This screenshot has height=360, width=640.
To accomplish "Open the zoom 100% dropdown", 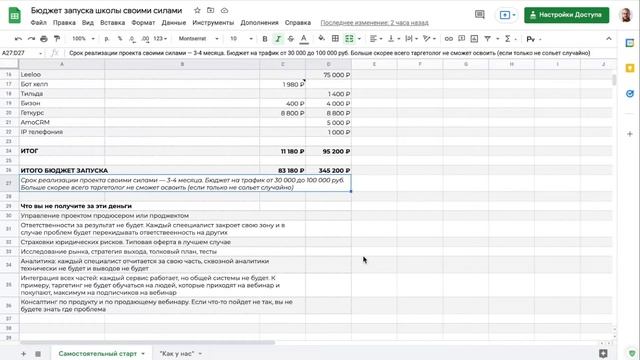I will click(83, 39).
